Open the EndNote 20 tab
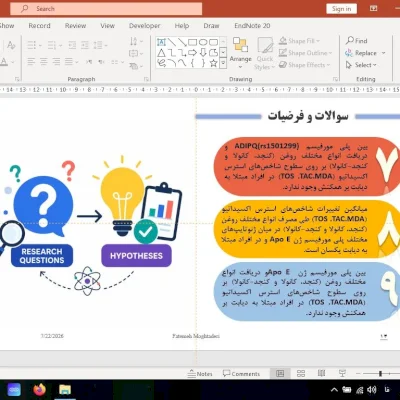Image resolution: width=400 pixels, height=400 pixels. point(252,26)
